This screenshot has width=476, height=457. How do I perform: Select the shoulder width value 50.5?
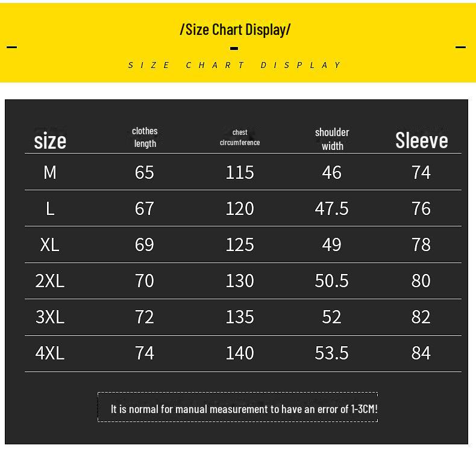332,281
